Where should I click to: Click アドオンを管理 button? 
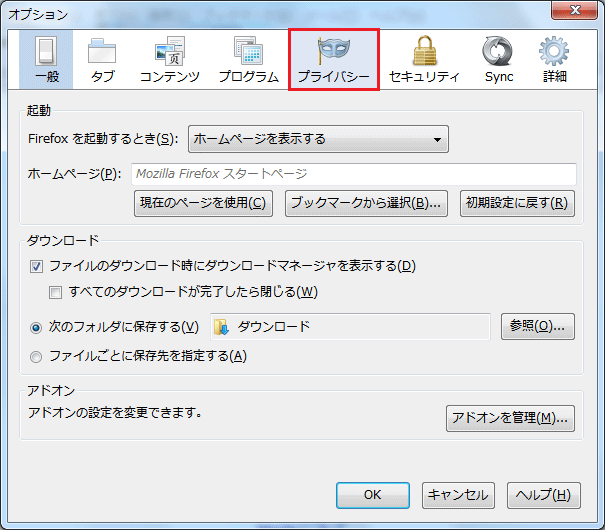[x=510, y=418]
